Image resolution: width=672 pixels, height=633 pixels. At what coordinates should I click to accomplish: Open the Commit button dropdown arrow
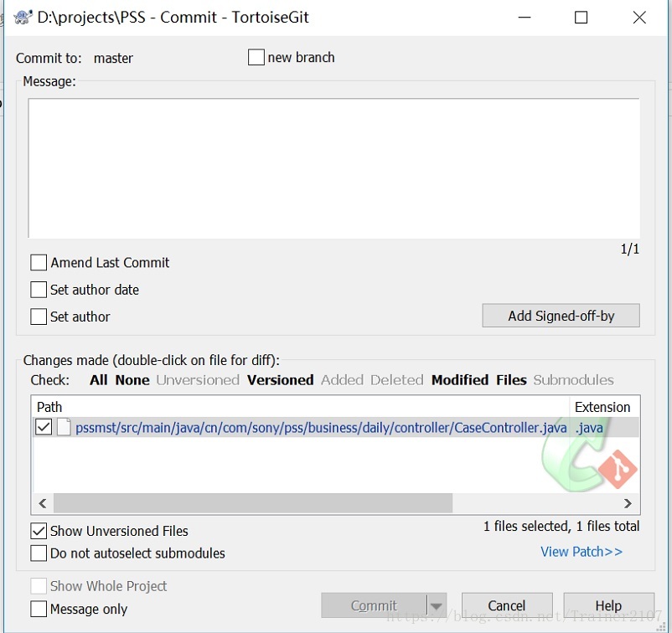437,605
